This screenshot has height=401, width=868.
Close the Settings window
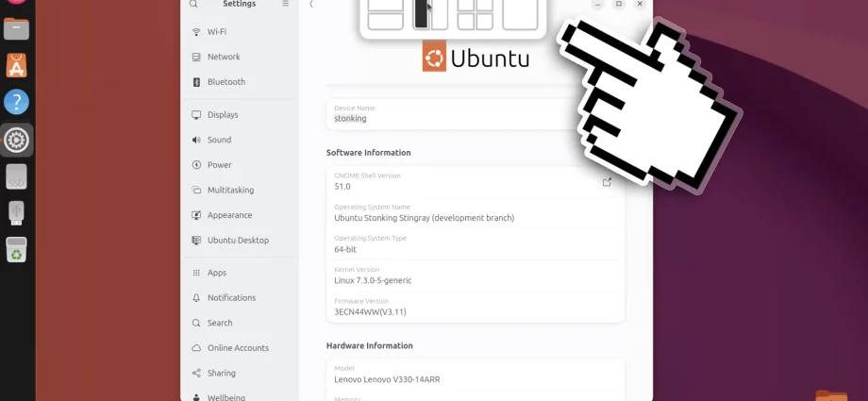click(x=640, y=4)
